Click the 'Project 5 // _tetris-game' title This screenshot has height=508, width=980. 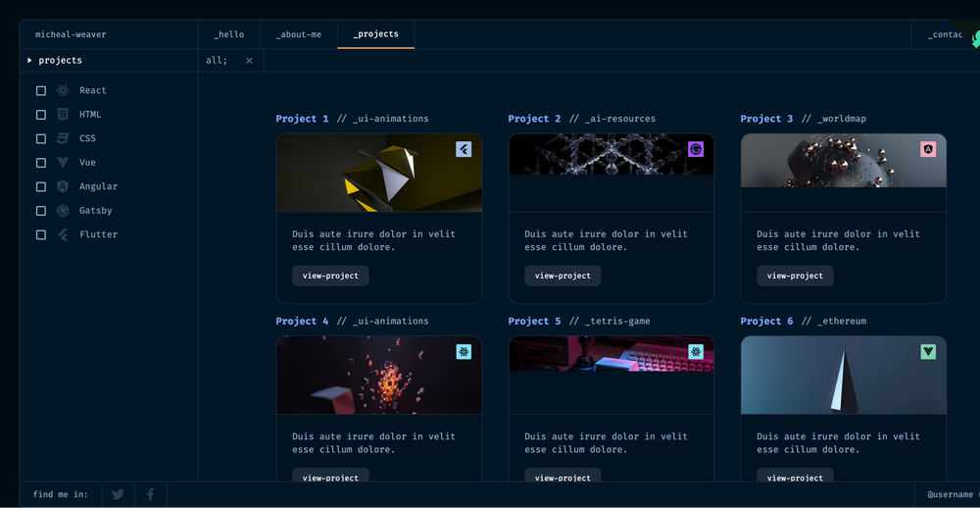[579, 322]
